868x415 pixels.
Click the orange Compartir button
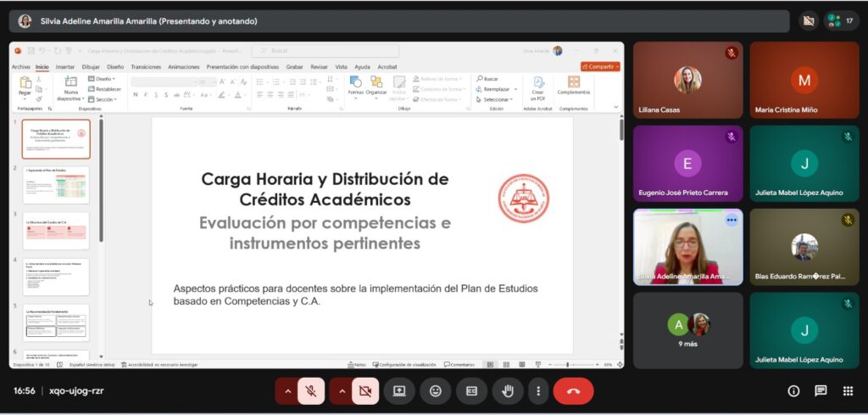coord(600,66)
